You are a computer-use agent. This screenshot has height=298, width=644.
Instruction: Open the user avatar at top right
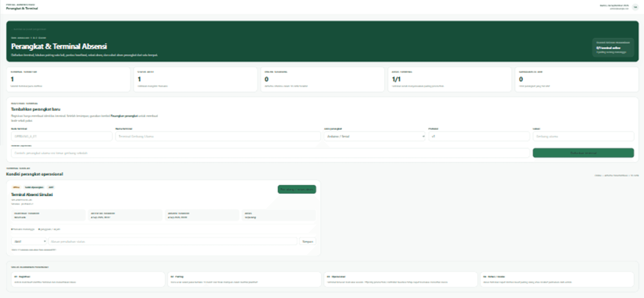635,7
